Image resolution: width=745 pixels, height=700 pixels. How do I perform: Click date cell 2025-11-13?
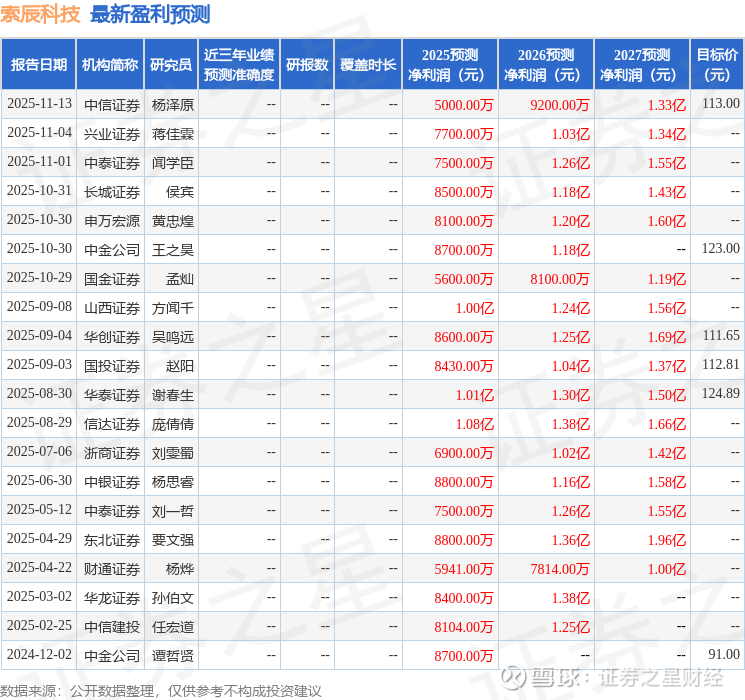[39, 104]
